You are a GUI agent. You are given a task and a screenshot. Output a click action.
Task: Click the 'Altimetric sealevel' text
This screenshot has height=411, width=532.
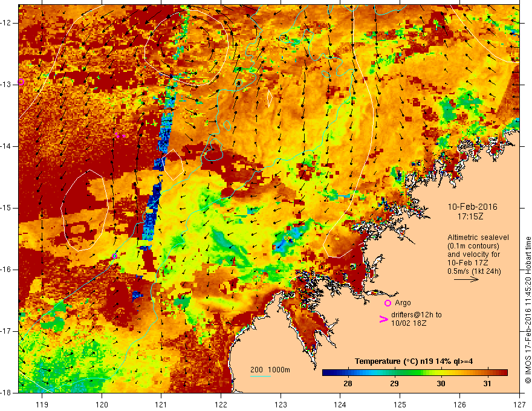coord(478,238)
